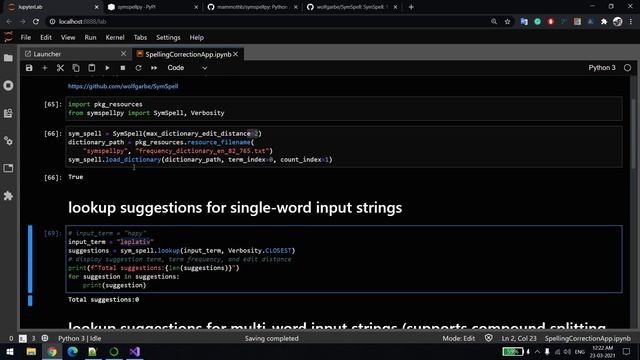Open the Extension Manager puzzle icon

coord(8,196)
